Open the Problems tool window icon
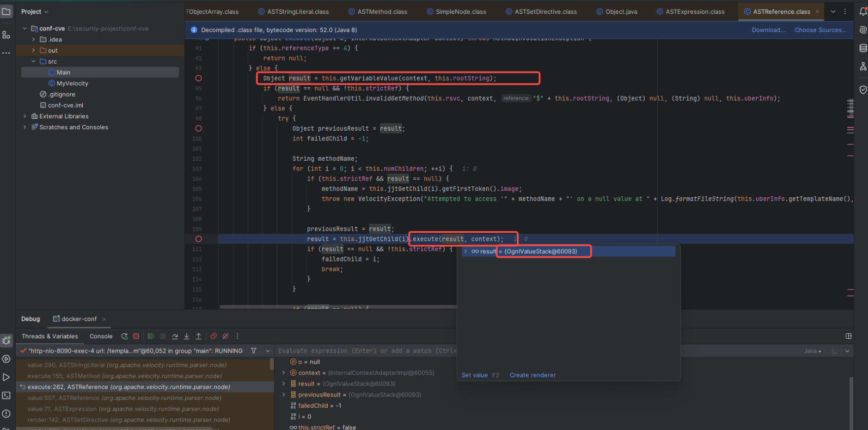Viewport: 868px width, 430px height. (6, 414)
